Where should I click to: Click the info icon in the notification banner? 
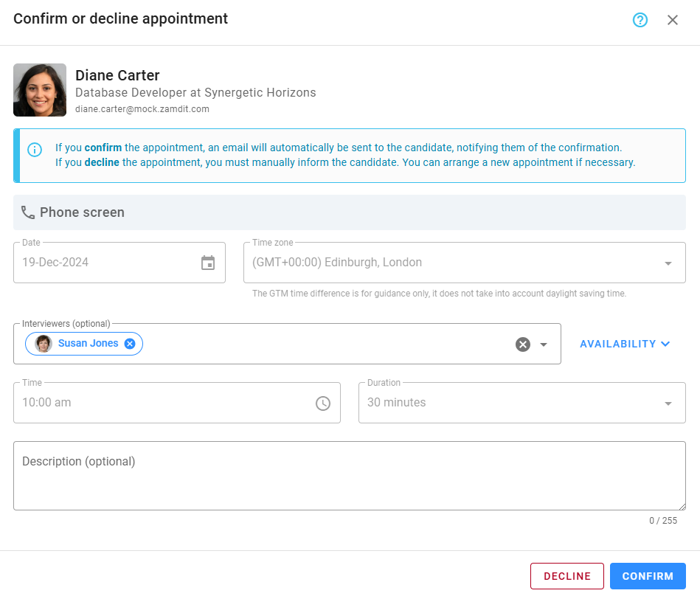pyautogui.click(x=35, y=150)
